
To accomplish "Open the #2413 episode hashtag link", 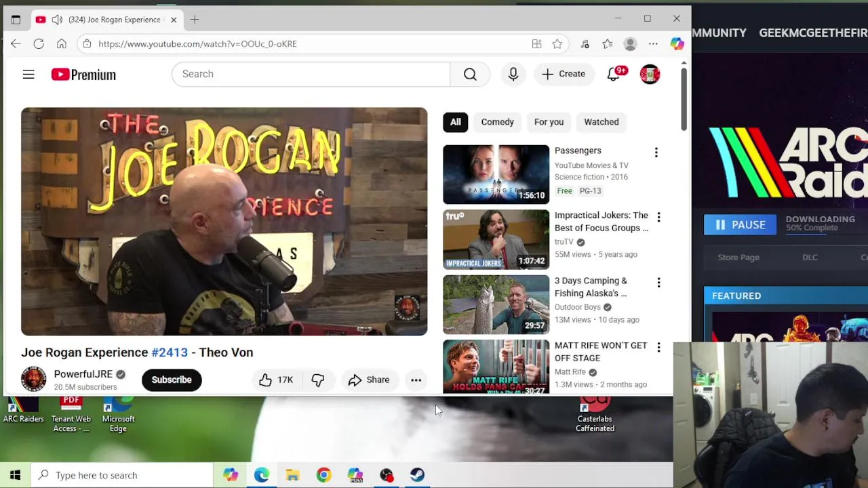I will tap(170, 352).
